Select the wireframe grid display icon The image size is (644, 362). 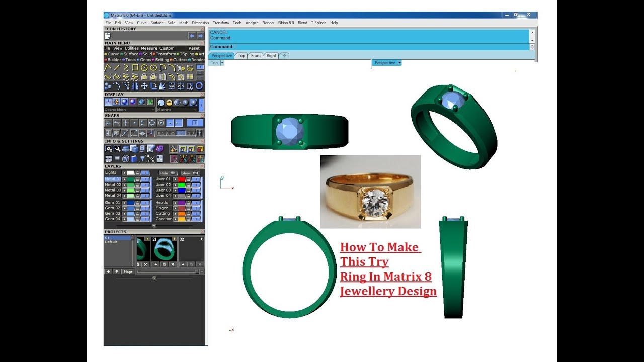coord(108,102)
